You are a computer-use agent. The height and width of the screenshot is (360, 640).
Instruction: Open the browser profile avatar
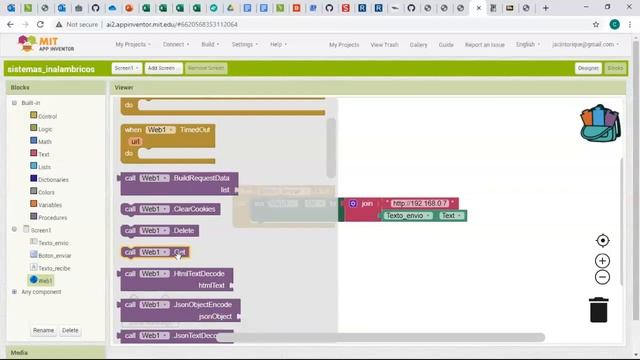(x=614, y=24)
